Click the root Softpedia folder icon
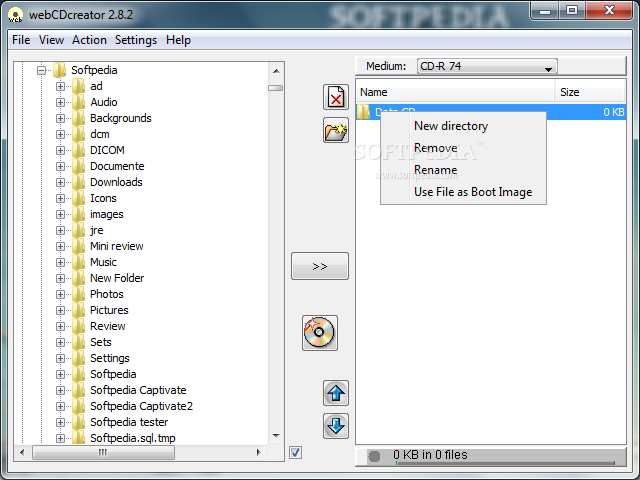The width and height of the screenshot is (640, 480). click(x=60, y=70)
